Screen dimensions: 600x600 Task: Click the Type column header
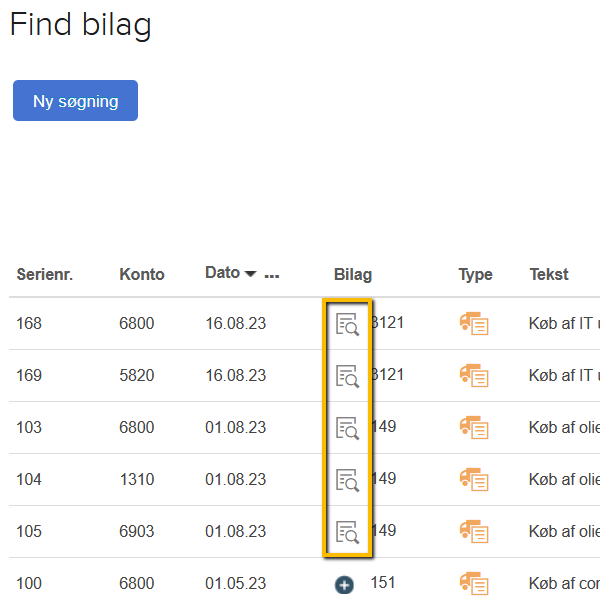[475, 274]
